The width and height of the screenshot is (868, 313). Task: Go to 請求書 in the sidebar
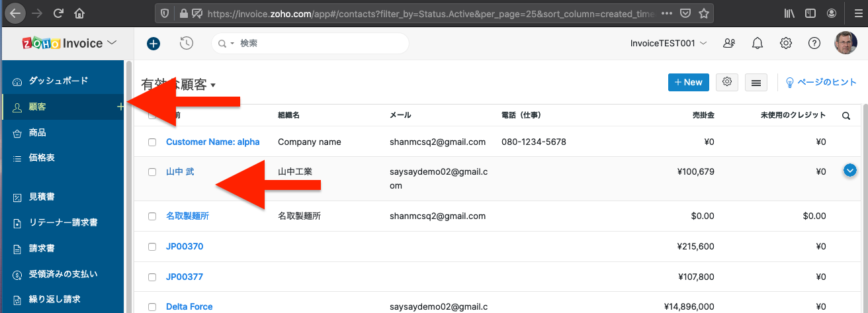tap(42, 249)
